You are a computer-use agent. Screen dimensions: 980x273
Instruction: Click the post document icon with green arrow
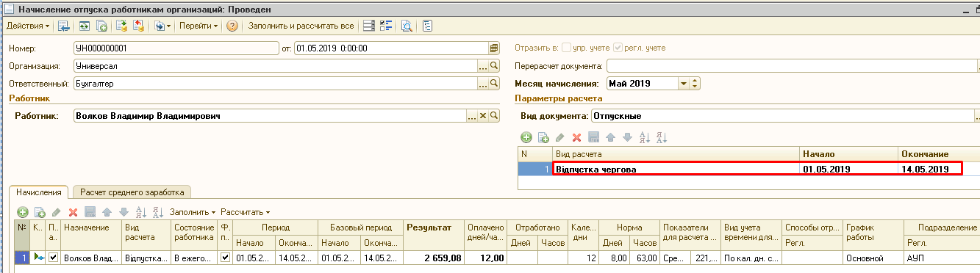pyautogui.click(x=121, y=26)
